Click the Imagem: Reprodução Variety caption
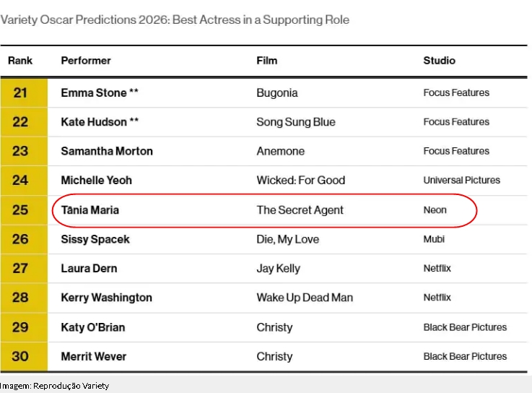 [x=55, y=386]
